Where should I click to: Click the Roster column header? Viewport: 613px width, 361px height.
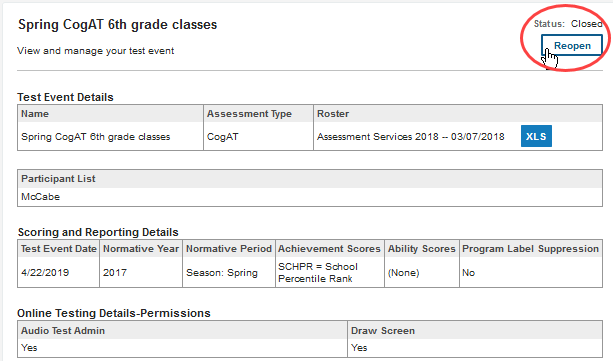point(333,114)
